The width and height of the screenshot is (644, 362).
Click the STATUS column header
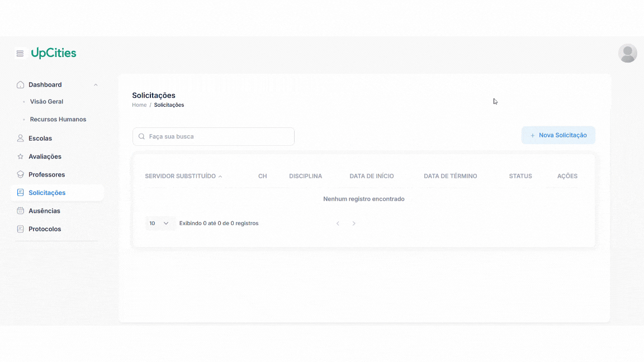coord(520,176)
